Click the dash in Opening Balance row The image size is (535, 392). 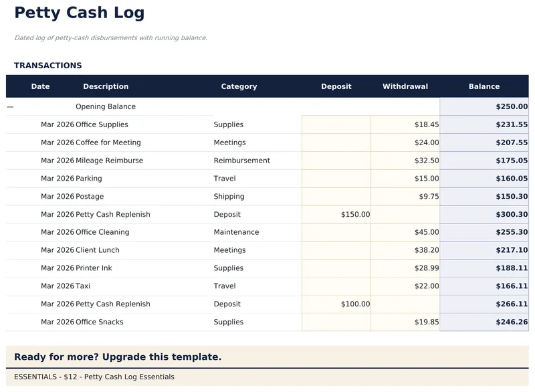coord(10,106)
